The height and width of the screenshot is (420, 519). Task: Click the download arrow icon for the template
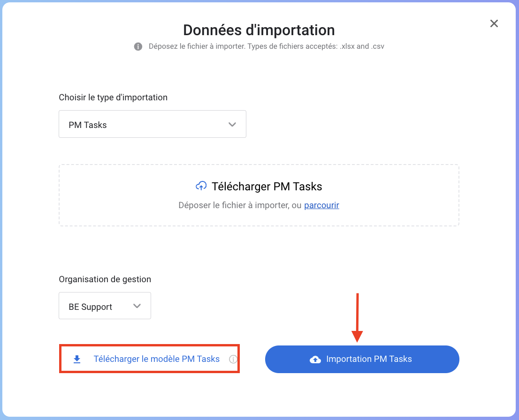coord(77,359)
